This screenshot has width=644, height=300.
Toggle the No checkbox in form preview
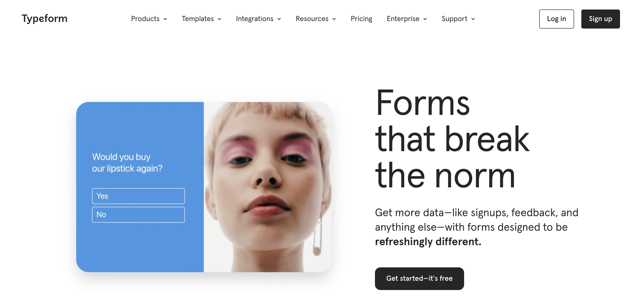pyautogui.click(x=138, y=214)
